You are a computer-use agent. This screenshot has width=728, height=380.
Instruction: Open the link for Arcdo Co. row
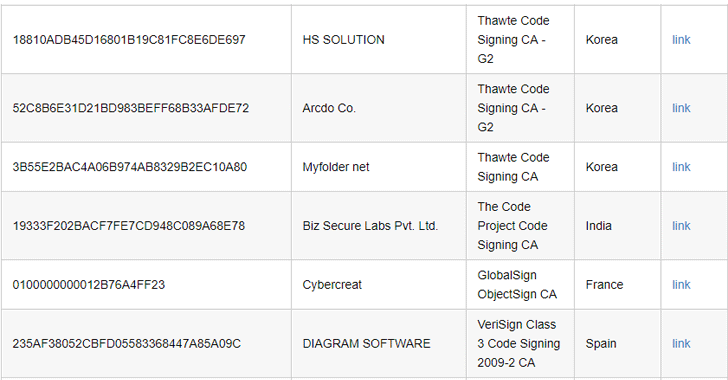click(681, 108)
